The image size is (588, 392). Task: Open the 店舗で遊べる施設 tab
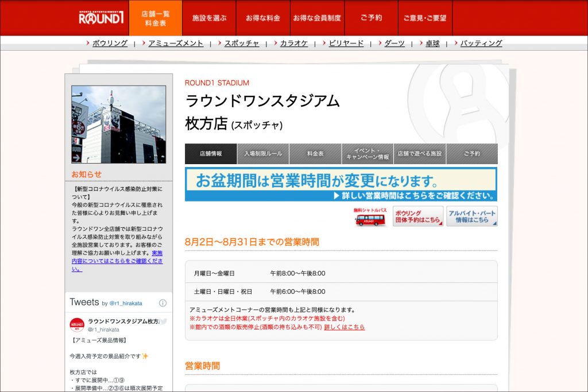420,154
